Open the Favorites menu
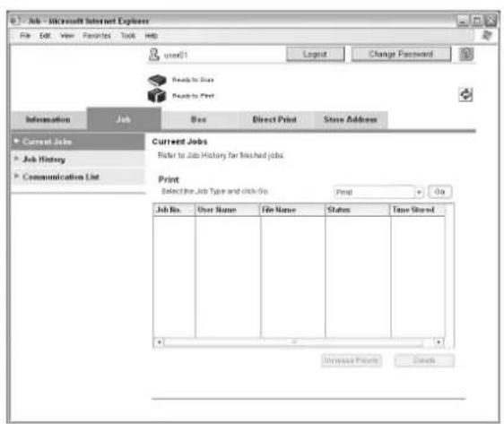 [97, 35]
